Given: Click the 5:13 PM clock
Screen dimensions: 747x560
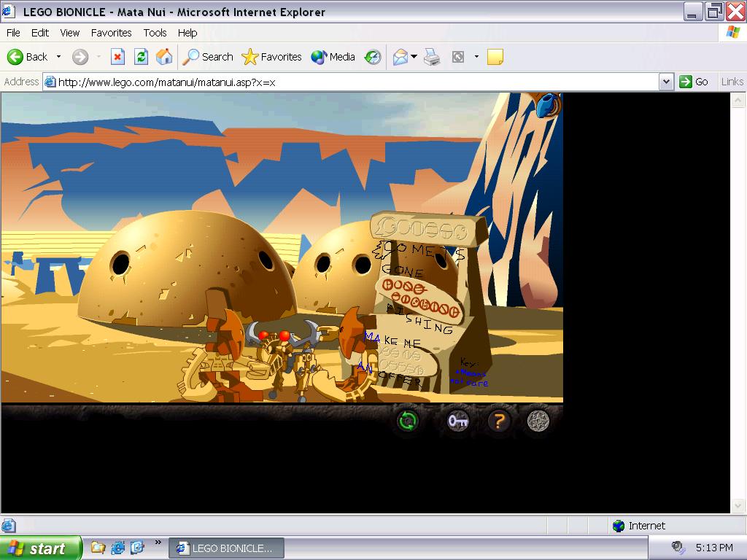Looking at the screenshot, I should coord(714,548).
